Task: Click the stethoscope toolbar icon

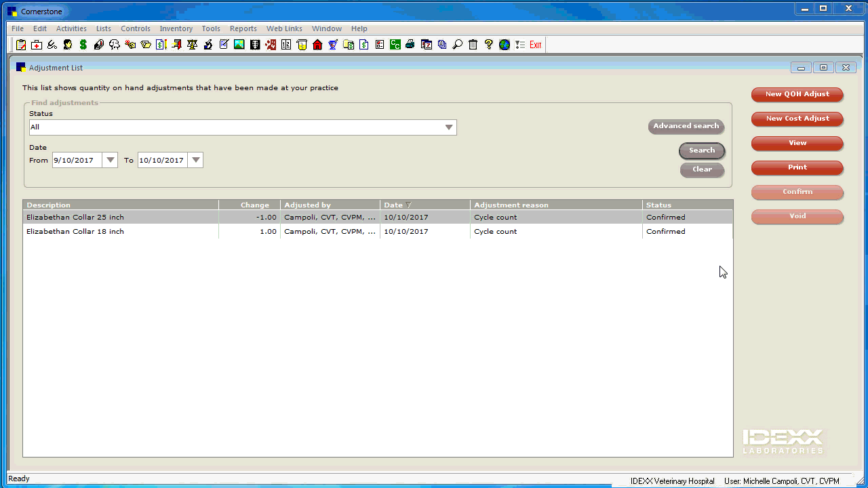Action: tap(52, 45)
